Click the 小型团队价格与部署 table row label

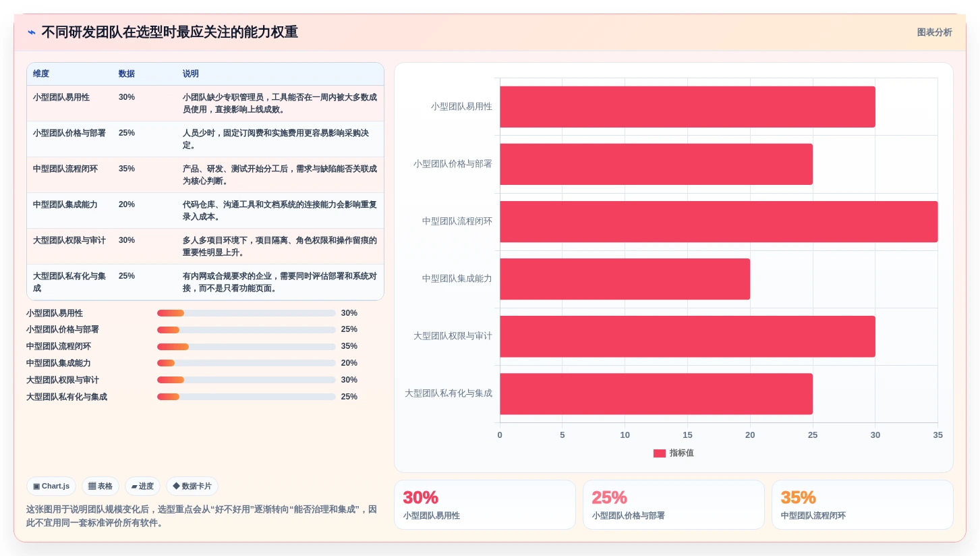click(x=69, y=133)
